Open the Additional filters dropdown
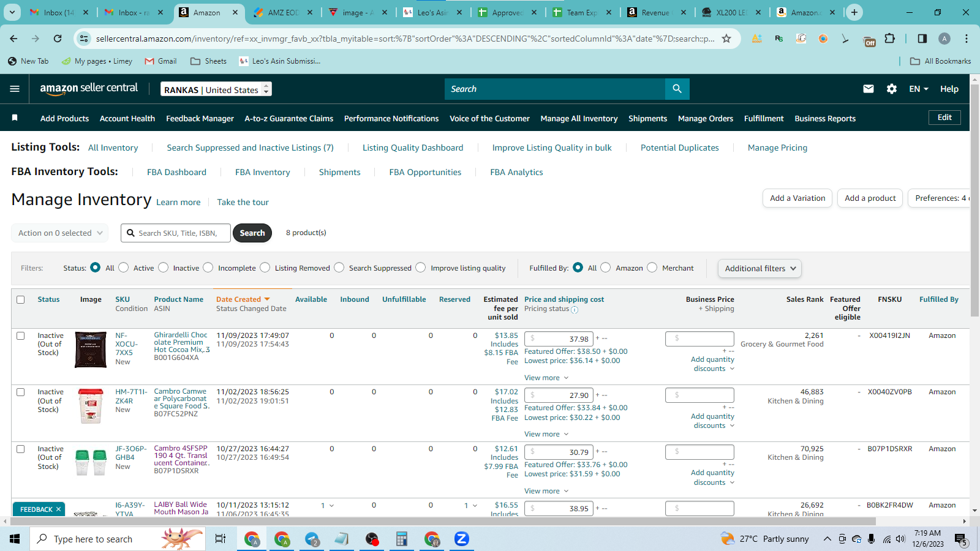This screenshot has height=551, width=980. [x=759, y=268]
